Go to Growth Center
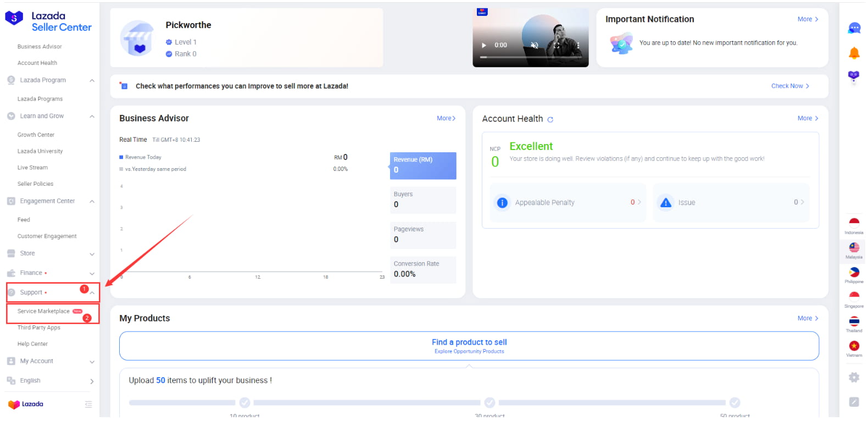868x426 pixels. (x=36, y=135)
